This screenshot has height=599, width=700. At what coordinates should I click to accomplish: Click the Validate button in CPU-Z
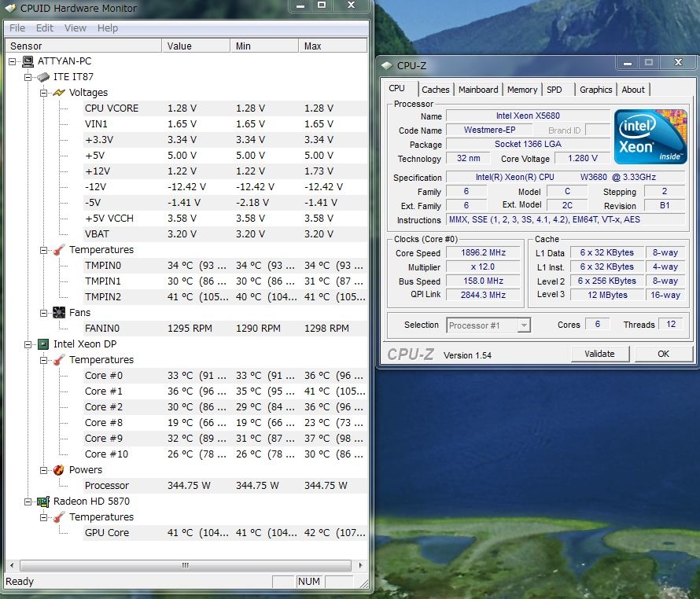coord(599,354)
